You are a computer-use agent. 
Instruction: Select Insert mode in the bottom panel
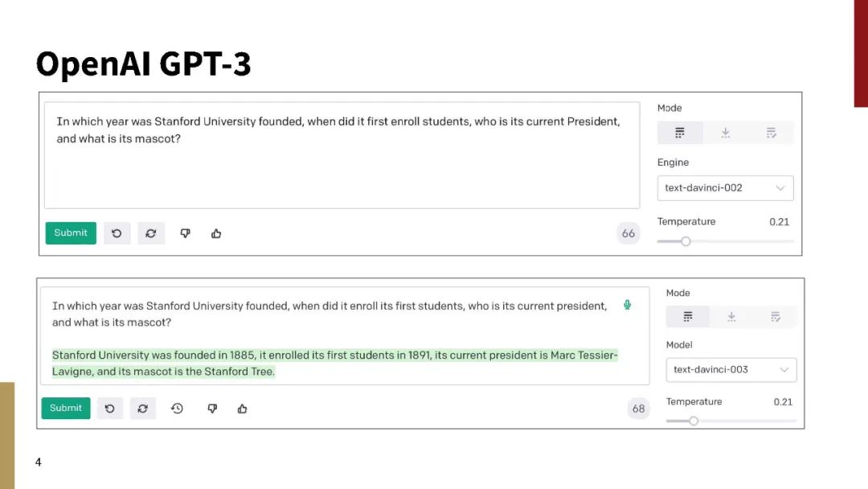point(731,317)
